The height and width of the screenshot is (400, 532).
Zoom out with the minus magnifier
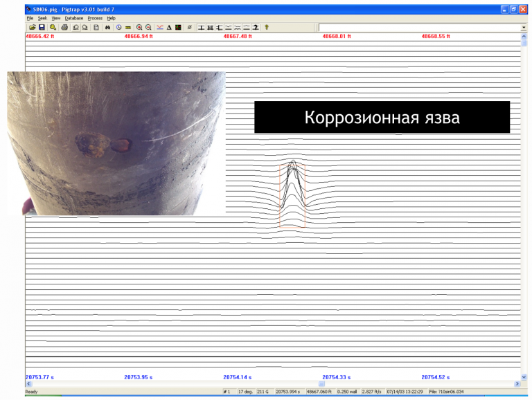[x=148, y=28]
